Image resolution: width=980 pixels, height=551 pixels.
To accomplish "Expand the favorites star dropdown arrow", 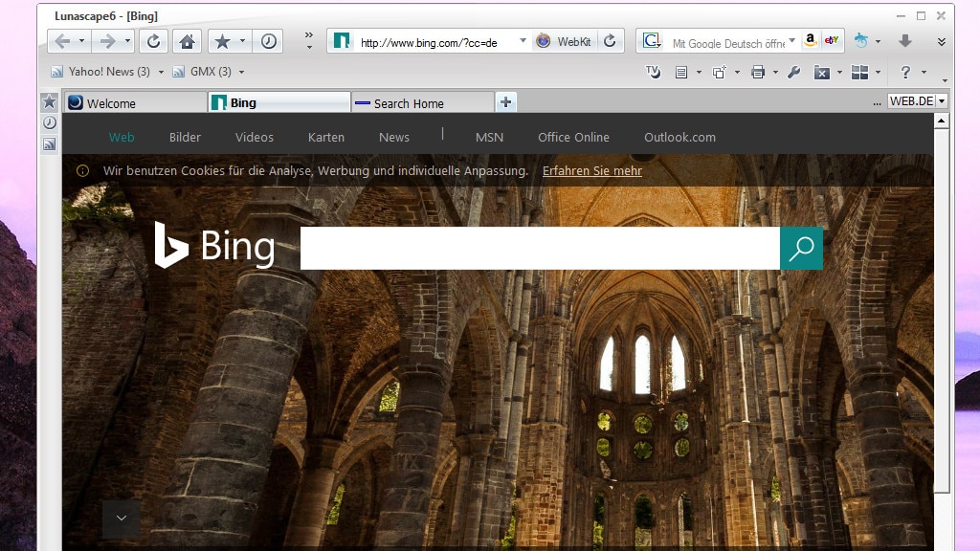I will coord(242,42).
